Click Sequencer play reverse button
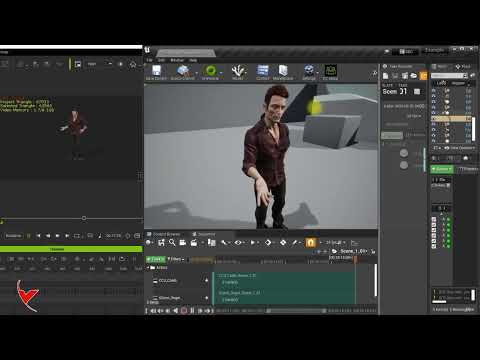The width and height of the screenshot is (480, 360). (x=175, y=311)
